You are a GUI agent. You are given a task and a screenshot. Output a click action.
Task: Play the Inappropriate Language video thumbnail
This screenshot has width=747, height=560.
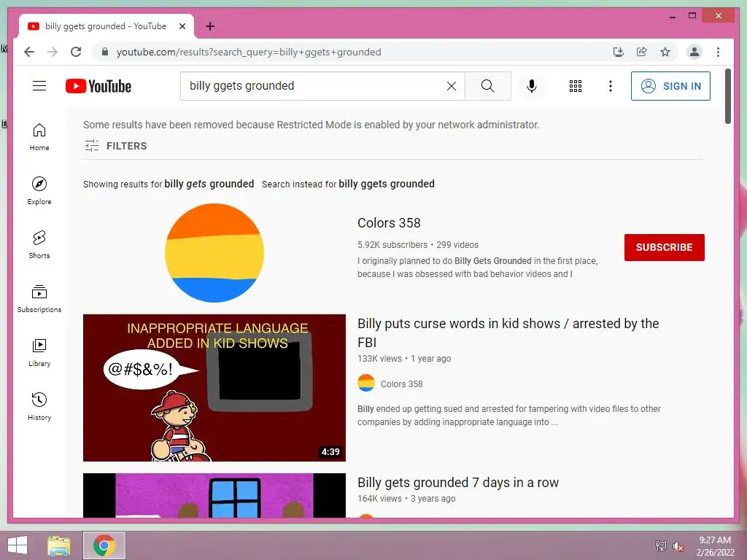coord(214,388)
